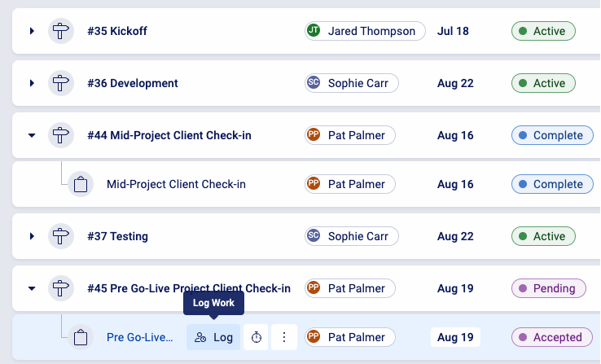
Task: Open the Pending status dropdown for #45
Action: [x=548, y=287]
